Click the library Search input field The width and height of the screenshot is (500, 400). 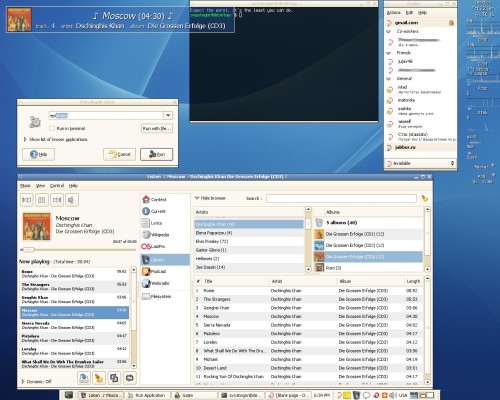(341, 198)
